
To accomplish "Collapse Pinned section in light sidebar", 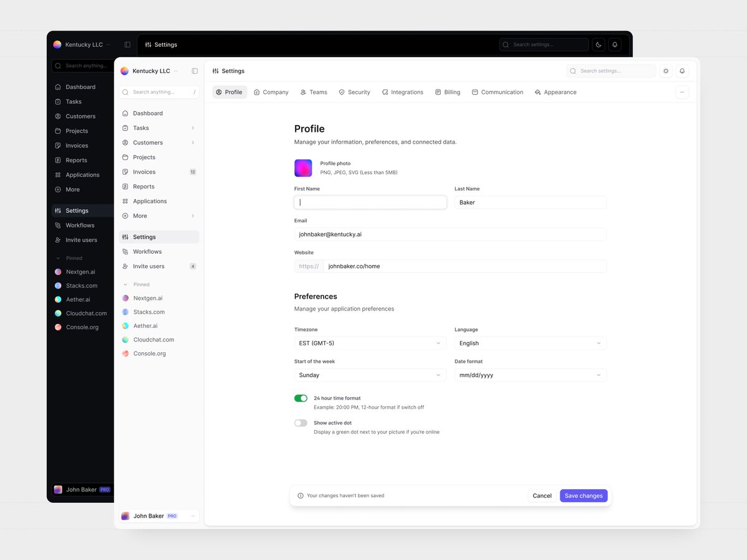I will (x=125, y=284).
